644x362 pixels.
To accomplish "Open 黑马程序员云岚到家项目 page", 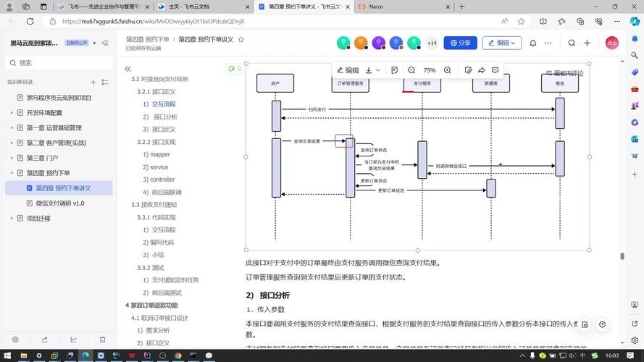I will 59,98.
